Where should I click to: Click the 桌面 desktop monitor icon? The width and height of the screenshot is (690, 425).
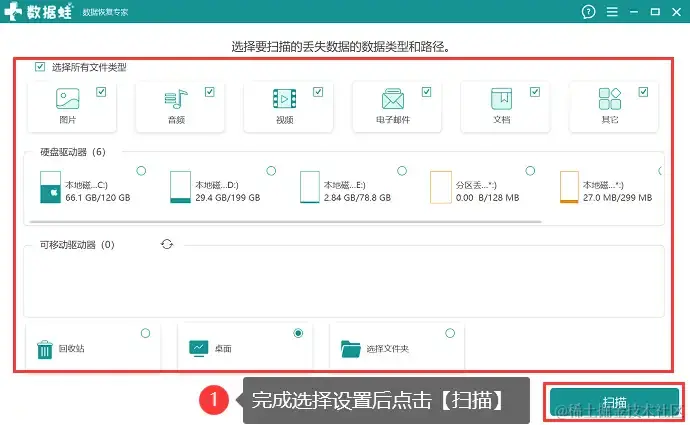(x=198, y=348)
